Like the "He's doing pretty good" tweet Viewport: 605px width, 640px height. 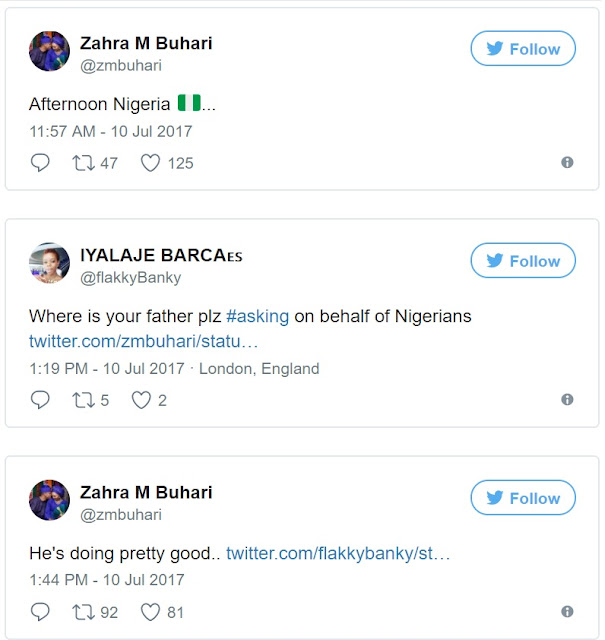(x=150, y=611)
